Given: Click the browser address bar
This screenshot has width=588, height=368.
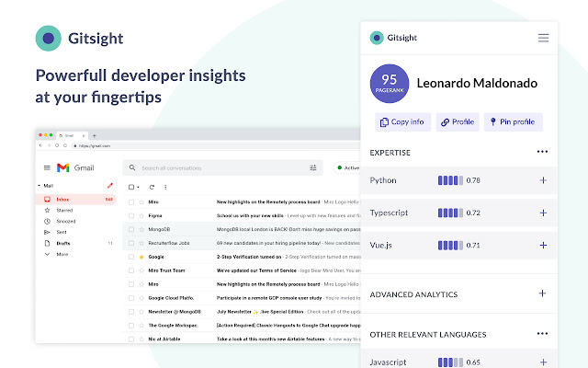Looking at the screenshot, I should [x=215, y=145].
